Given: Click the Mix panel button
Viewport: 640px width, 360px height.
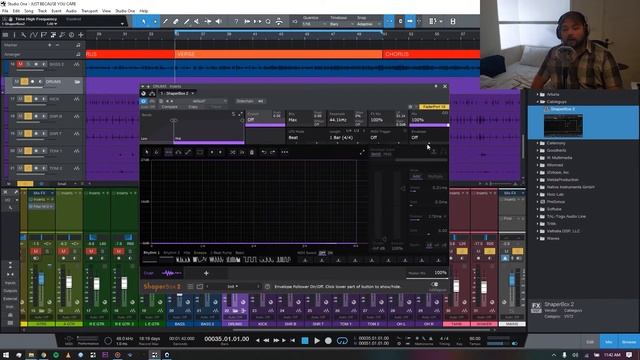Looking at the screenshot, I should tap(609, 342).
